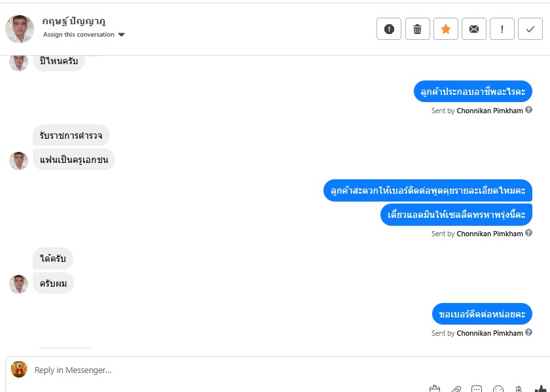Send a thumbs-up like
The height and width of the screenshot is (392, 550).
541,389
